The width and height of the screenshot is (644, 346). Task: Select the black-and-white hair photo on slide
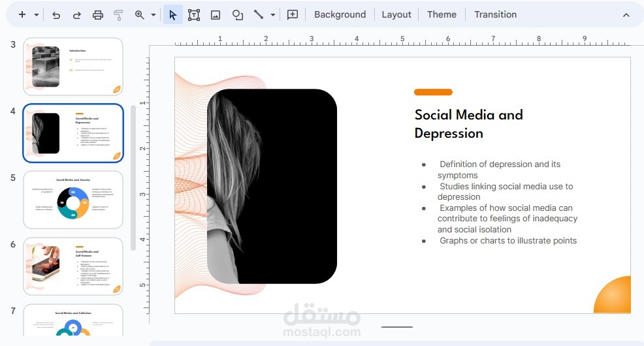click(272, 186)
